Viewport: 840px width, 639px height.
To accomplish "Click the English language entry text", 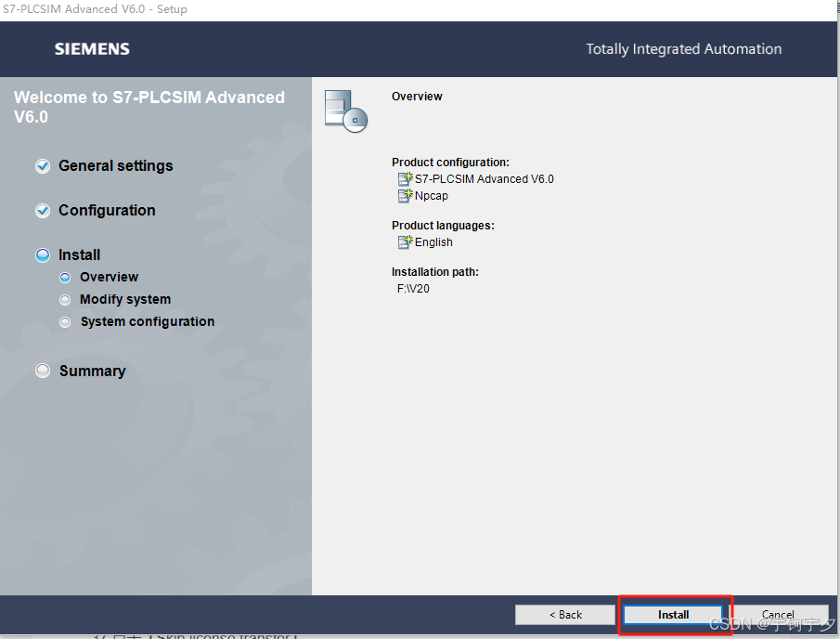I will point(433,242).
